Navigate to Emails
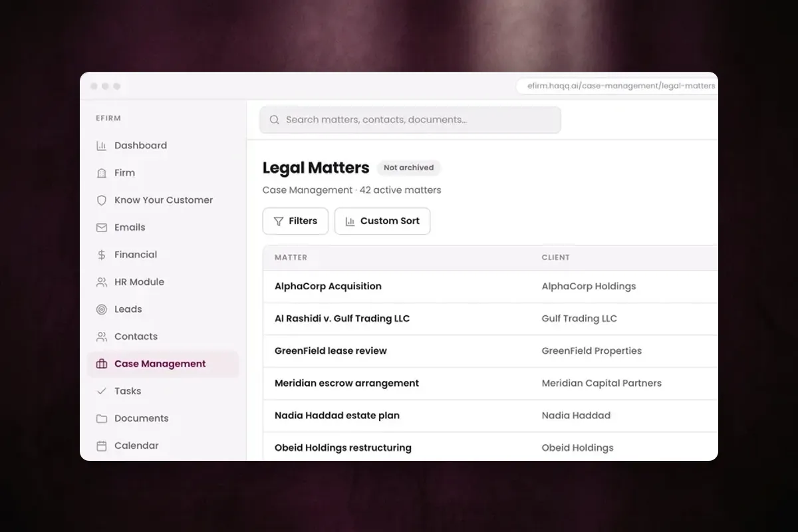The width and height of the screenshot is (798, 532). point(163,227)
